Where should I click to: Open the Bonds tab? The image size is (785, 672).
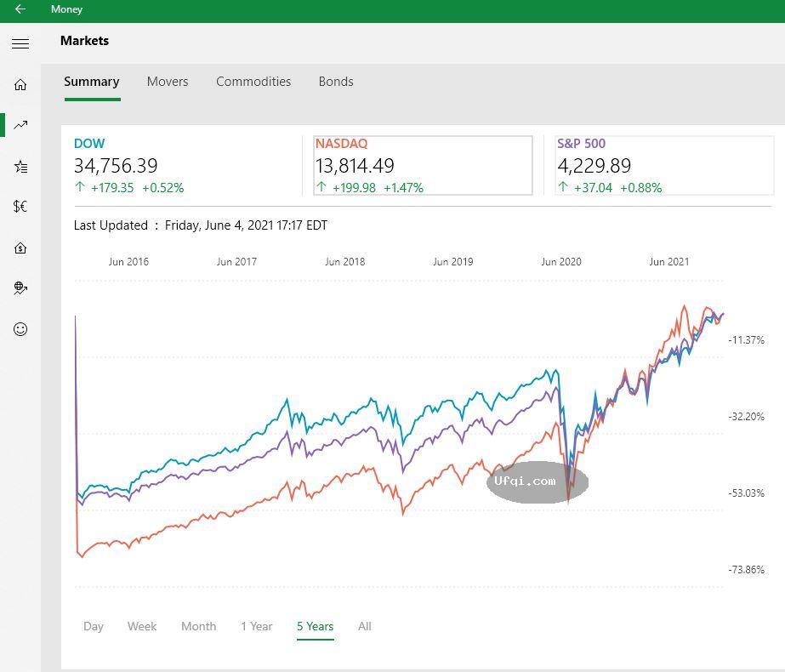(x=336, y=82)
